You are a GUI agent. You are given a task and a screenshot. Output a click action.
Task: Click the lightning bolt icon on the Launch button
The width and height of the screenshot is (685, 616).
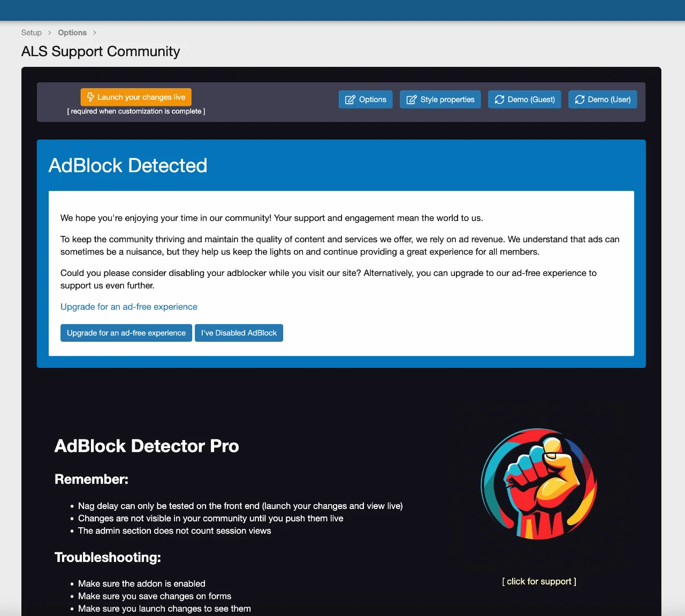(90, 97)
